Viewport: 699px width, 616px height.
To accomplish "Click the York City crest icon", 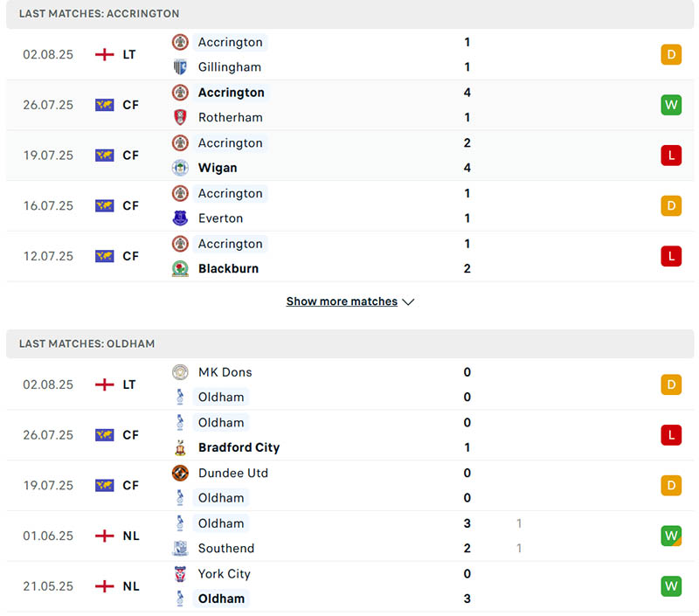I will click(180, 574).
